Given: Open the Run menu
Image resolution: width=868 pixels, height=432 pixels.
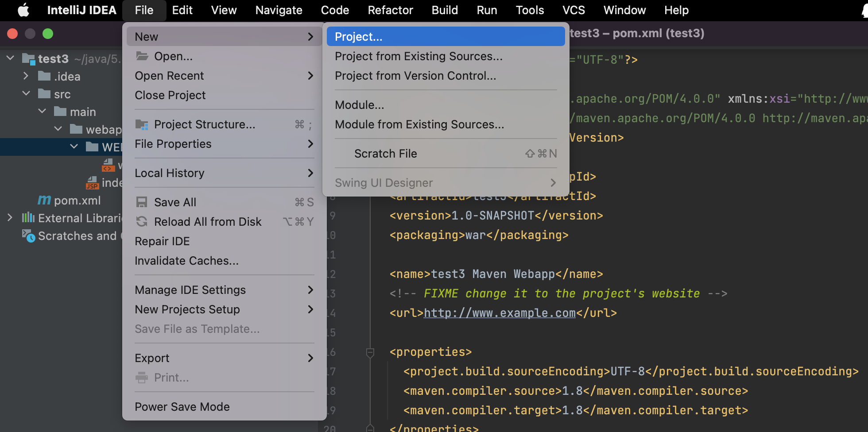Looking at the screenshot, I should pyautogui.click(x=487, y=10).
